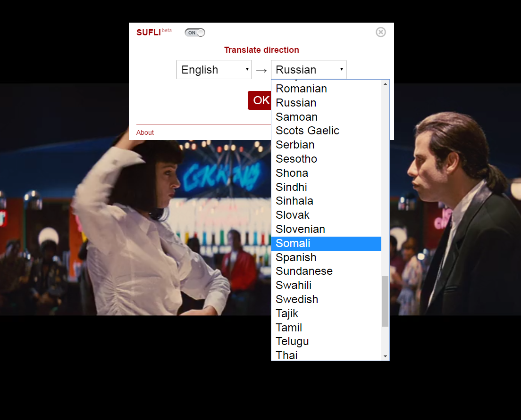The height and width of the screenshot is (420, 521).
Task: Click the red OK button
Action: [x=260, y=100]
